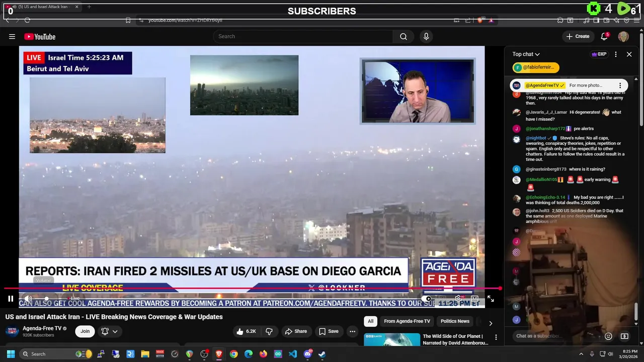The image size is (644, 362).
Task: Click the OXP button in chat header
Action: click(x=599, y=54)
